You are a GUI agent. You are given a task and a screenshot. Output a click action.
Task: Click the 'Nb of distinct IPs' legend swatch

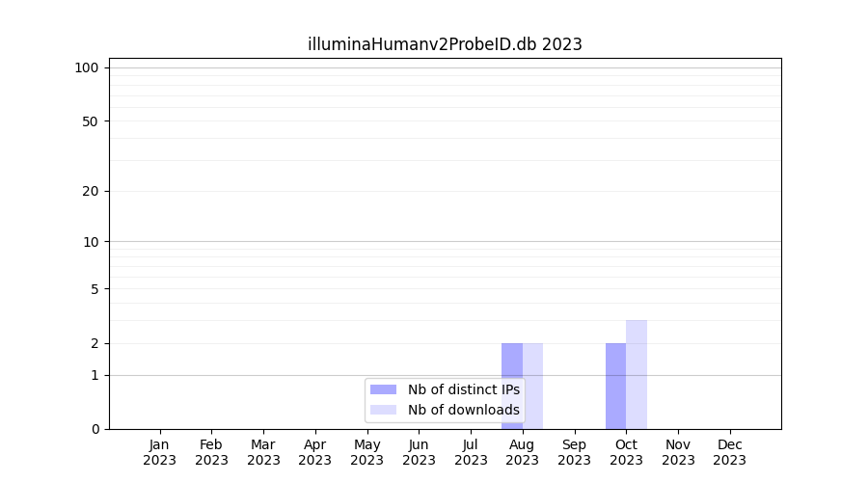(383, 389)
